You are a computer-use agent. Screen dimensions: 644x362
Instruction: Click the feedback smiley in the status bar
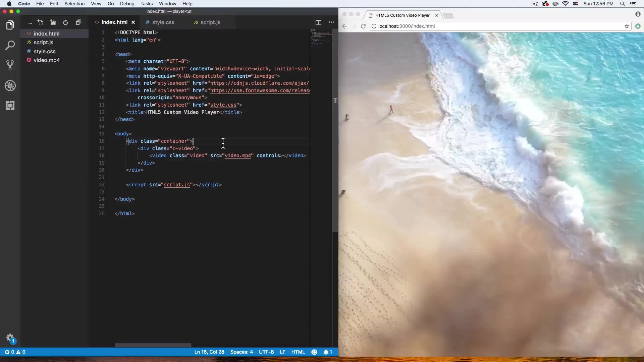tap(314, 352)
